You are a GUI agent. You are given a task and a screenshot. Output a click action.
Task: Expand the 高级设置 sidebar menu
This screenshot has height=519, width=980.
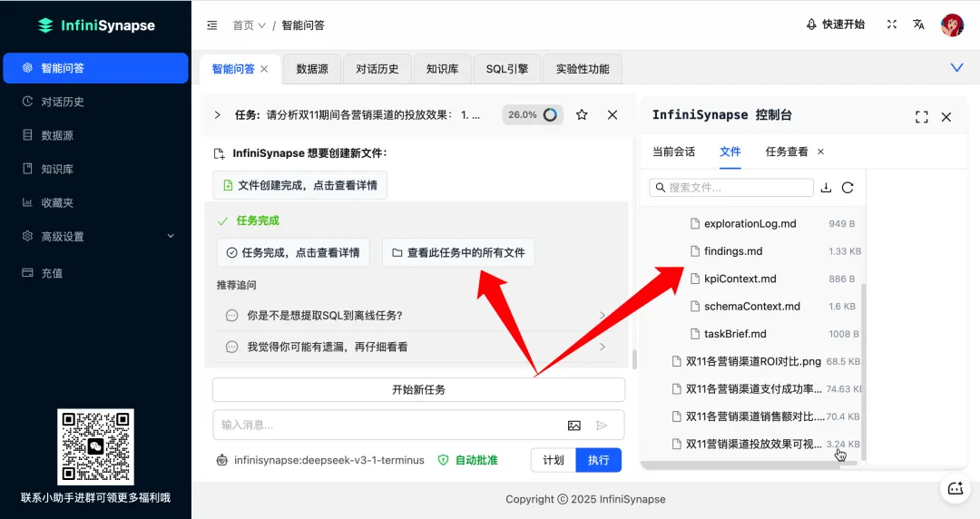95,237
